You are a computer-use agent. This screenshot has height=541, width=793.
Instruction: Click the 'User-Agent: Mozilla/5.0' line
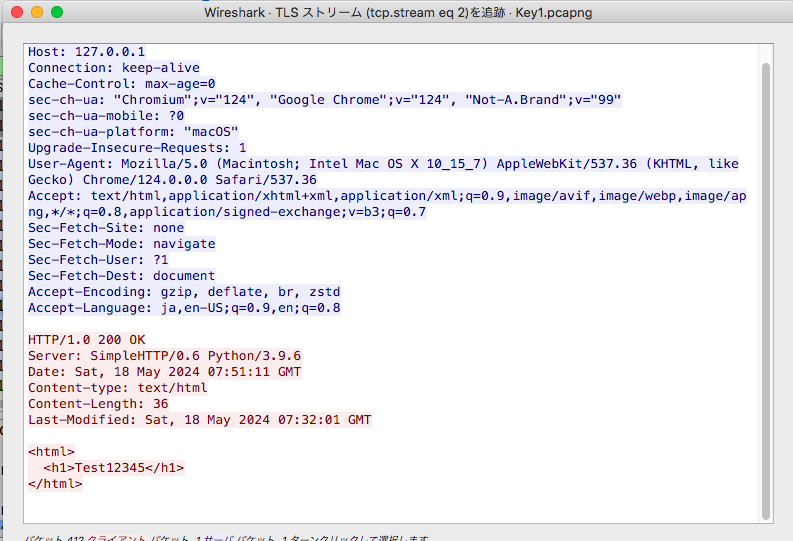pyautogui.click(x=383, y=164)
